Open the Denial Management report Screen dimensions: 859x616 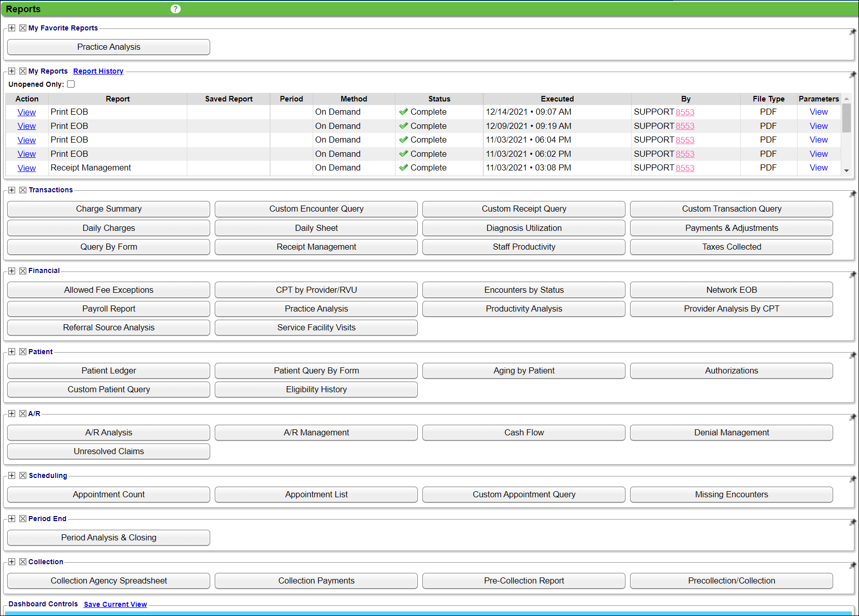(x=731, y=432)
